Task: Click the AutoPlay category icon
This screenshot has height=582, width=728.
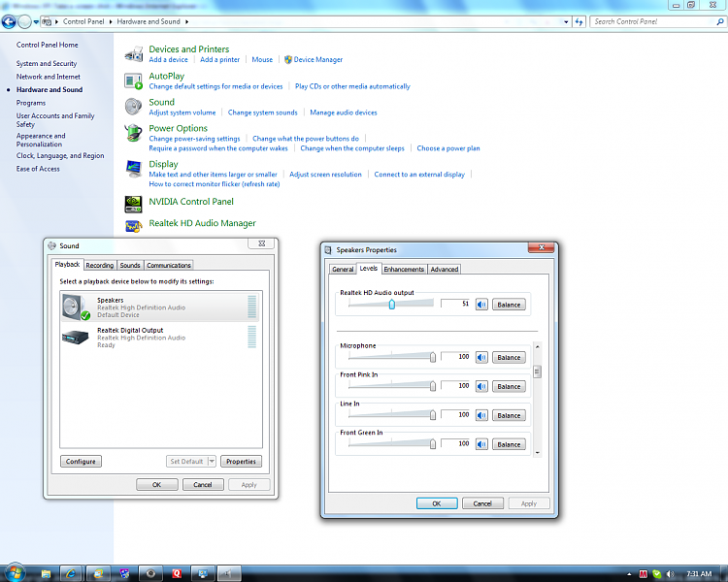Action: pos(134,81)
